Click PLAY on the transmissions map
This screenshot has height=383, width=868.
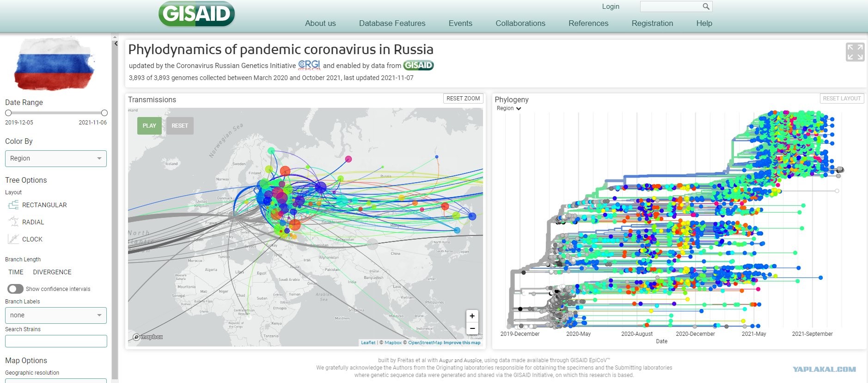(149, 126)
